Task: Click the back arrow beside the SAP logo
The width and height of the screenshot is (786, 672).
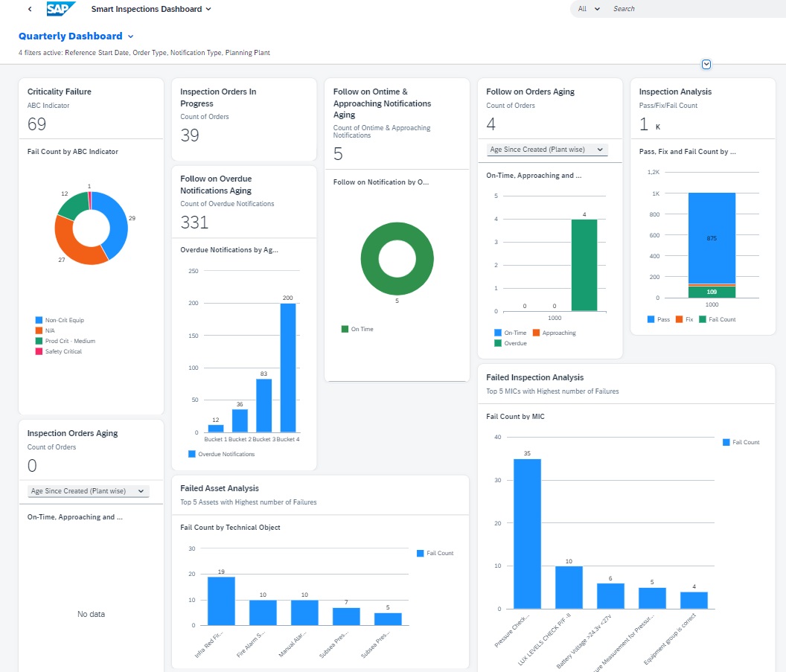Action: [30, 8]
